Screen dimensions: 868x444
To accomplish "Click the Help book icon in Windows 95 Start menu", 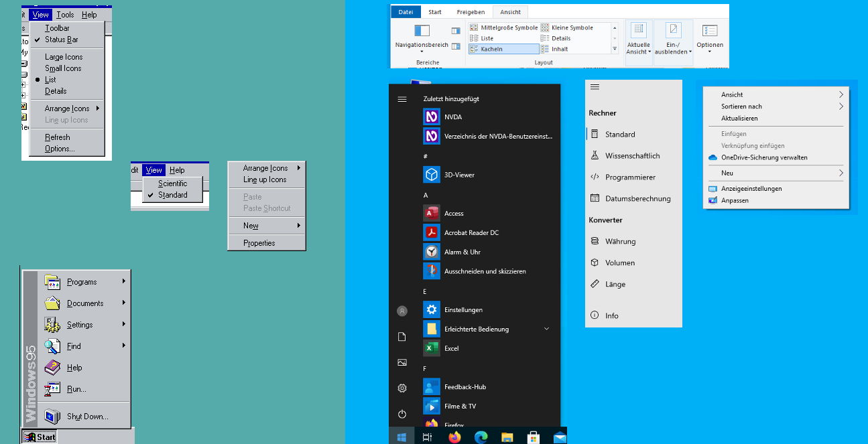I will (52, 367).
